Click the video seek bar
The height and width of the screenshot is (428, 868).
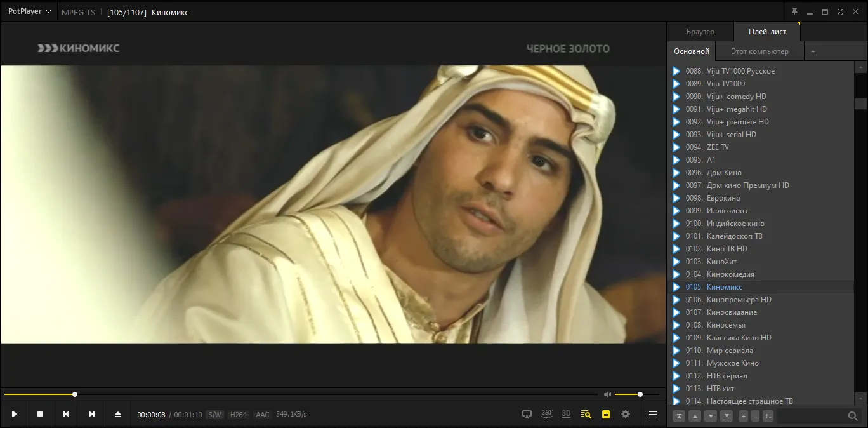click(x=301, y=394)
